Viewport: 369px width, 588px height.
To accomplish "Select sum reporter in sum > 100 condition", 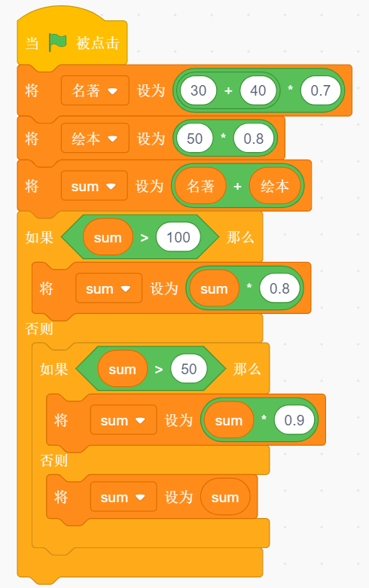I will (x=108, y=237).
